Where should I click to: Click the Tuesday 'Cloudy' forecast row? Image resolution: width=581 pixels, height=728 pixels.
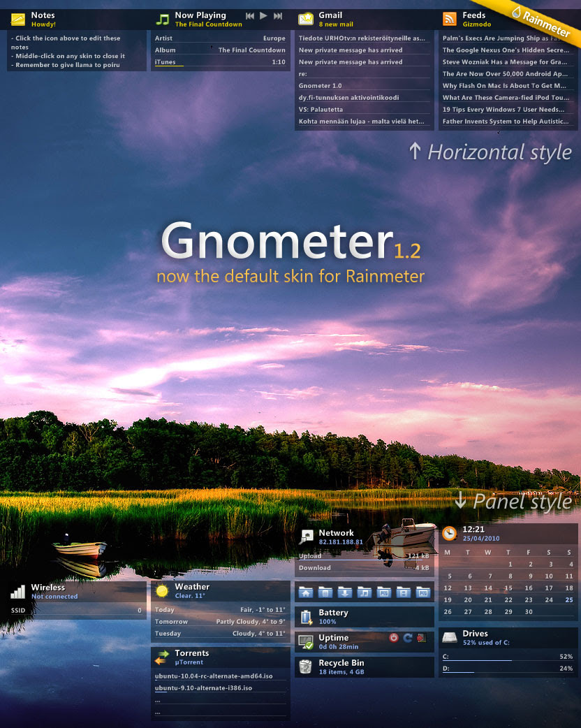(x=220, y=633)
